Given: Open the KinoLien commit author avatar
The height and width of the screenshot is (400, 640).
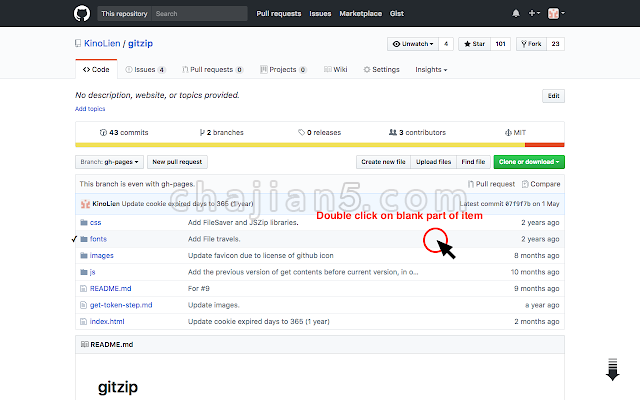Looking at the screenshot, I should point(85,204).
